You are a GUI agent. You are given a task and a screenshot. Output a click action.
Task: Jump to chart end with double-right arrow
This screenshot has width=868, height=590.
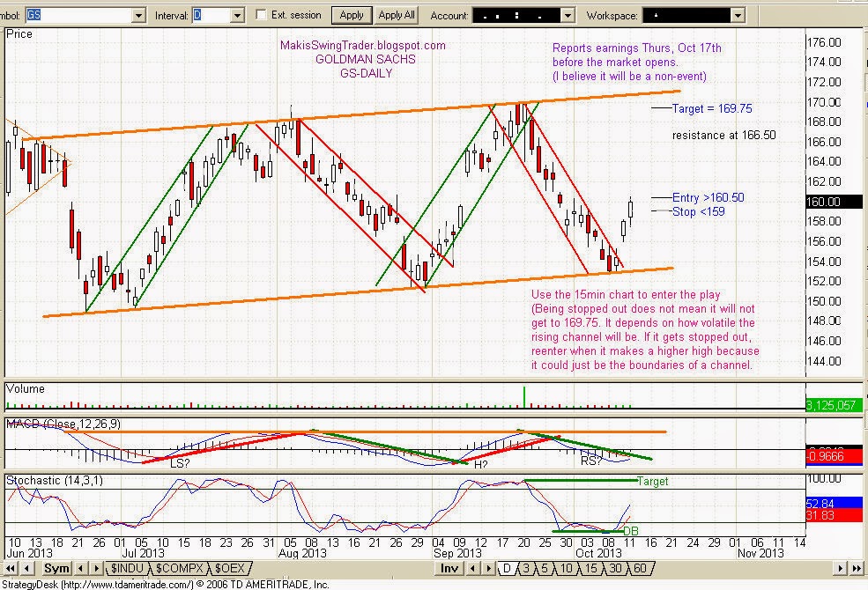[x=856, y=569]
